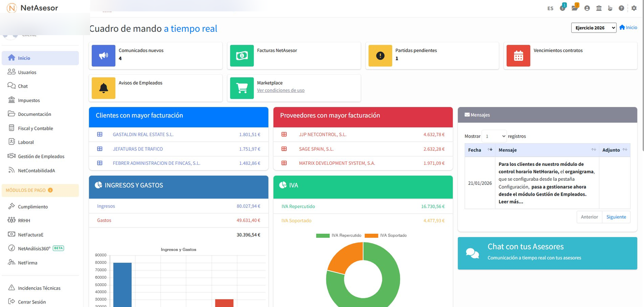Click the alert icon with blue badge
Screen dimensions: 644x307
click(562, 8)
